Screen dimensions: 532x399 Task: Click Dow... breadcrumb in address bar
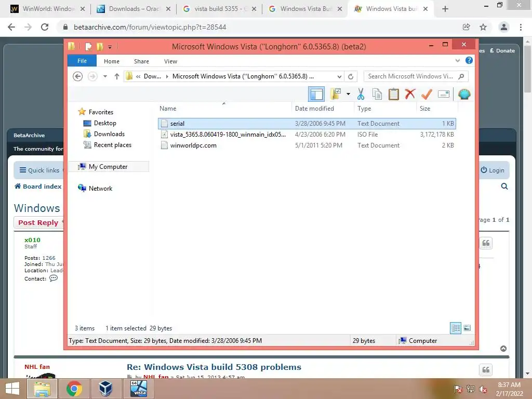152,76
